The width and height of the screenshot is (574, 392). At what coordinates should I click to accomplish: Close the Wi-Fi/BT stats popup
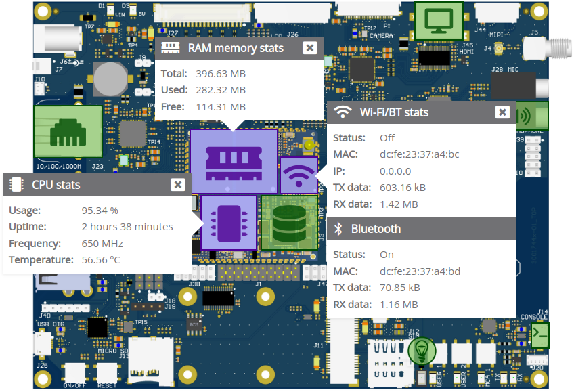point(502,112)
